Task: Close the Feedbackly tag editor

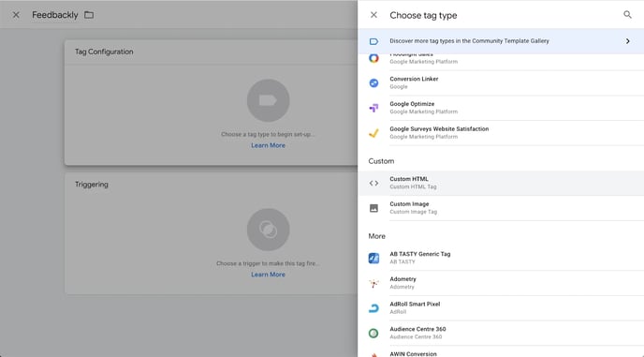Action: [16, 15]
